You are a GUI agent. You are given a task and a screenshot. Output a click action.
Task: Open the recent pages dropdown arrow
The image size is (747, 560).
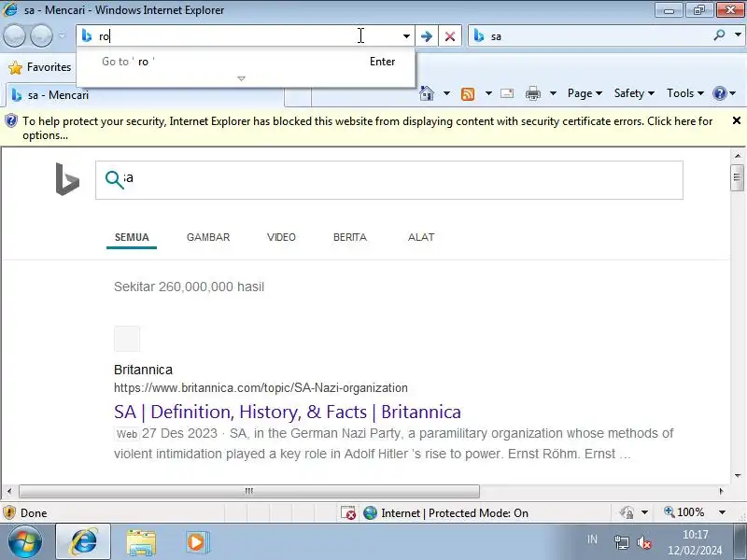coord(62,35)
